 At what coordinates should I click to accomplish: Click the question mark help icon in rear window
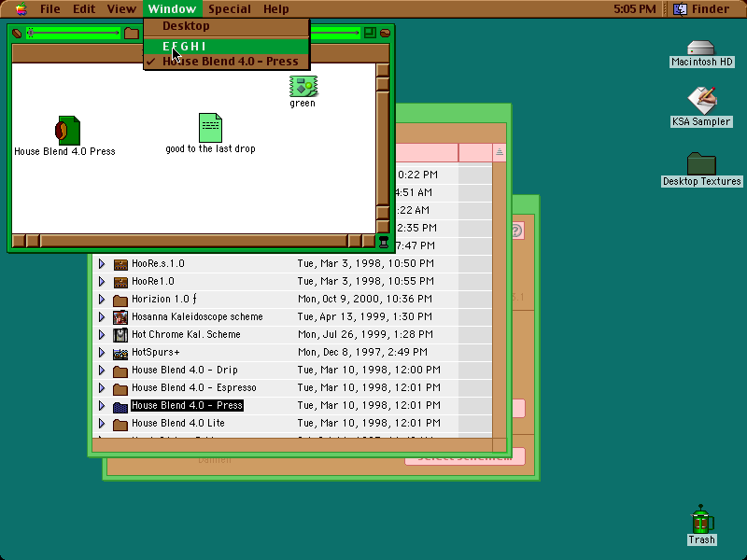[517, 231]
